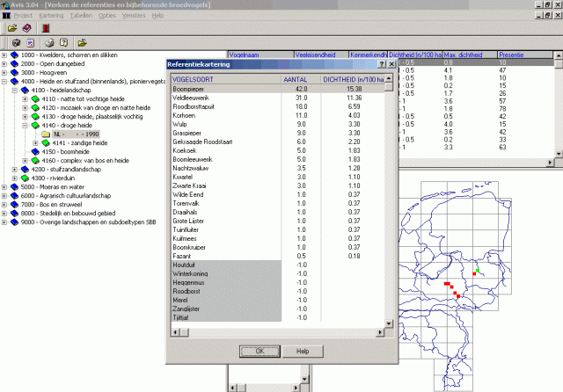The width and height of the screenshot is (563, 392).
Task: Click the question mark button in Referentiekartering title
Action: pyautogui.click(x=382, y=64)
